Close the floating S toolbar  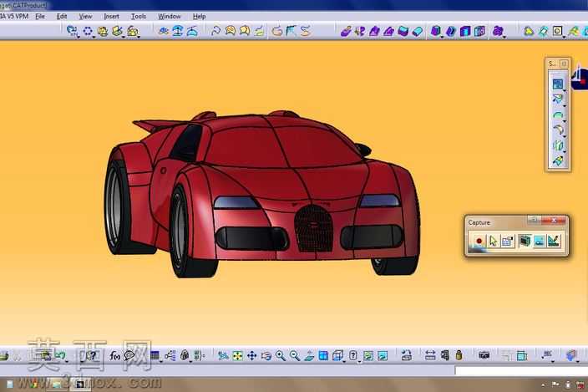[563, 64]
